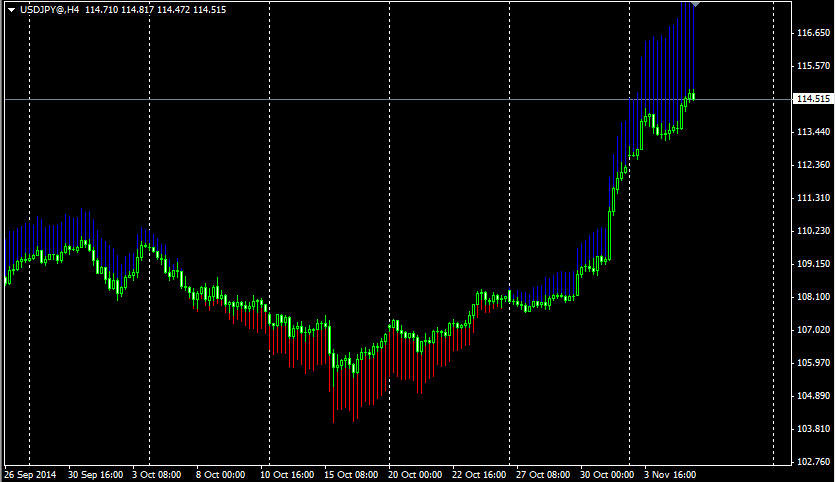Click the 112.360 price scale label
This screenshot has width=836, height=482.
pos(813,165)
